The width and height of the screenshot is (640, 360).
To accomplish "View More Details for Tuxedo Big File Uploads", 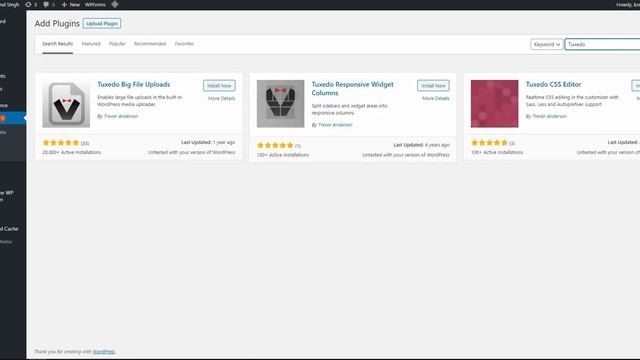I will pyautogui.click(x=221, y=98).
